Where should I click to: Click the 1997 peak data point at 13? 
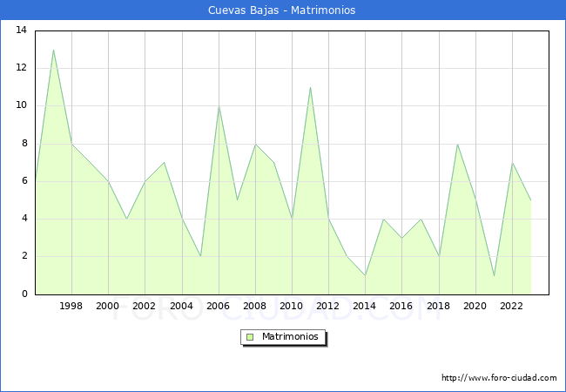coord(53,50)
